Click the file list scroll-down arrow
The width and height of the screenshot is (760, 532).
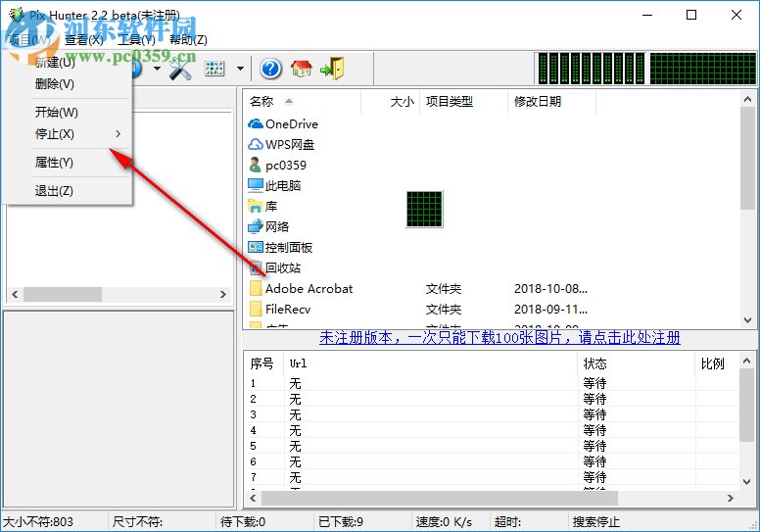click(747, 320)
